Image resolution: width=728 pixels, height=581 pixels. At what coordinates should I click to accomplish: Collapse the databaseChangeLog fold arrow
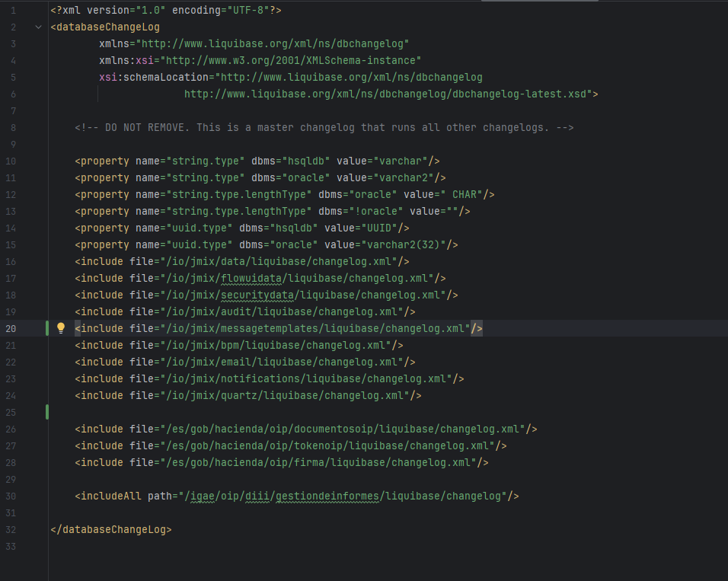(x=38, y=27)
